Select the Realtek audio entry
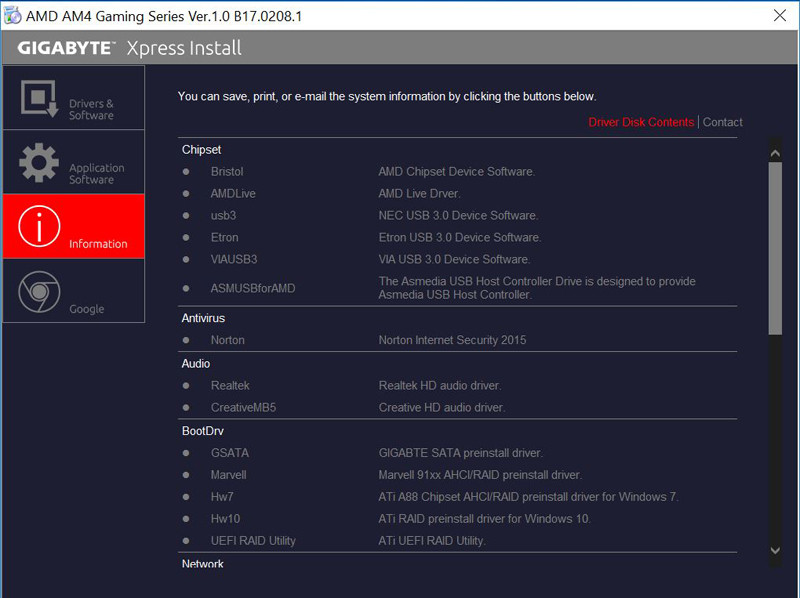 230,386
